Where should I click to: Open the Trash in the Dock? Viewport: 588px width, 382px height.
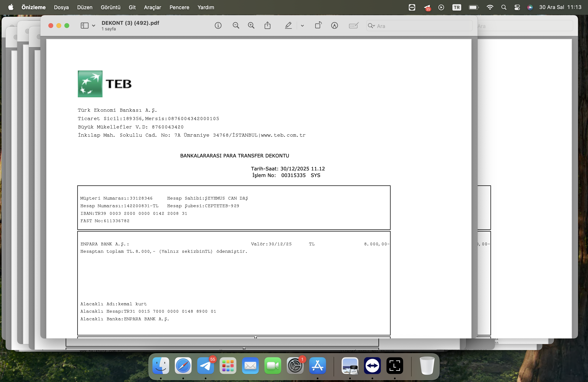427,366
